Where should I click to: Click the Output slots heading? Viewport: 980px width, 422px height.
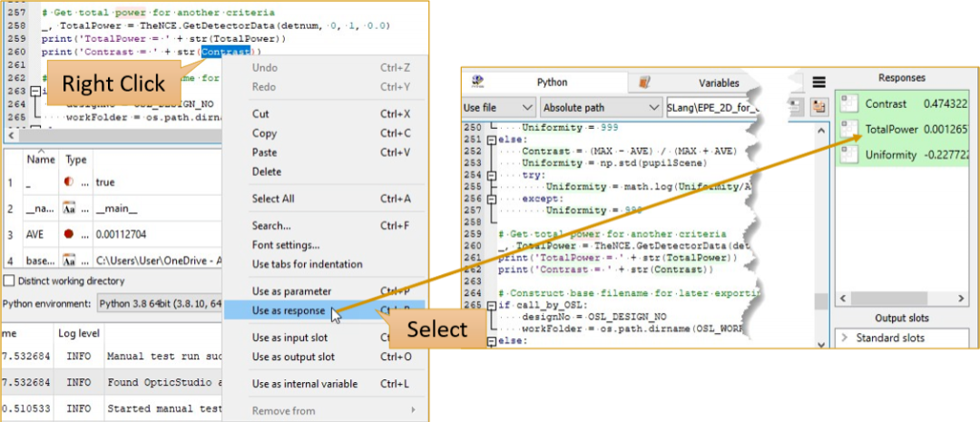click(901, 318)
